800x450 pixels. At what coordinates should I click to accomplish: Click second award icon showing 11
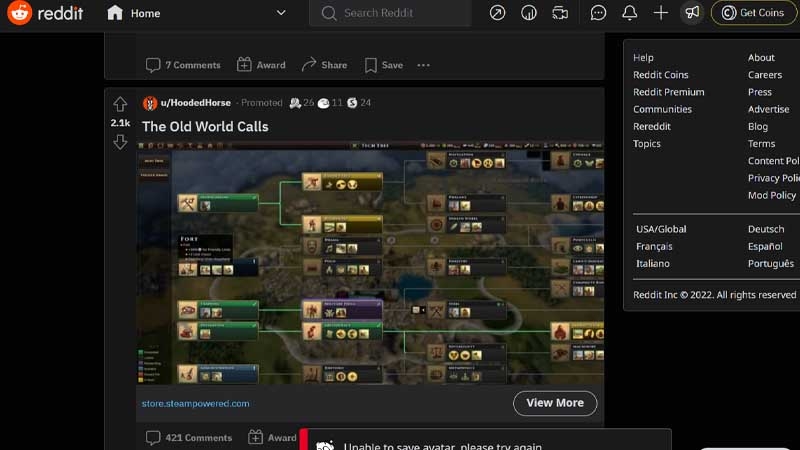pyautogui.click(x=323, y=103)
